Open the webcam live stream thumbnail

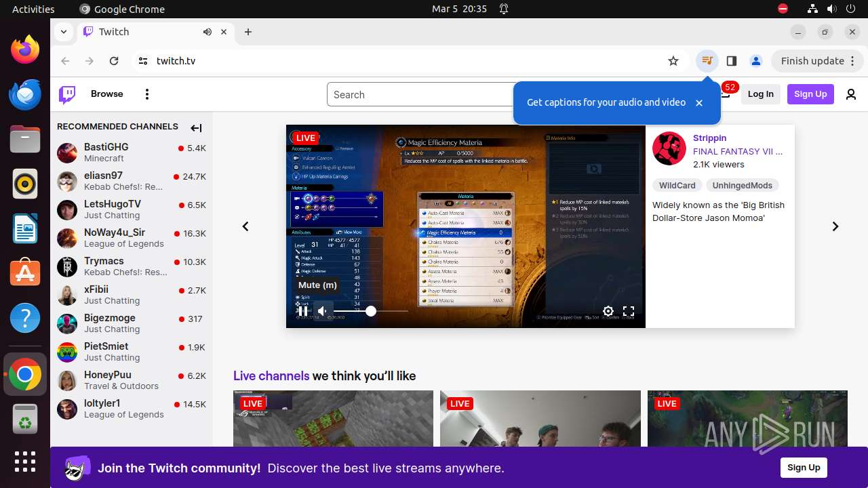pos(540,418)
